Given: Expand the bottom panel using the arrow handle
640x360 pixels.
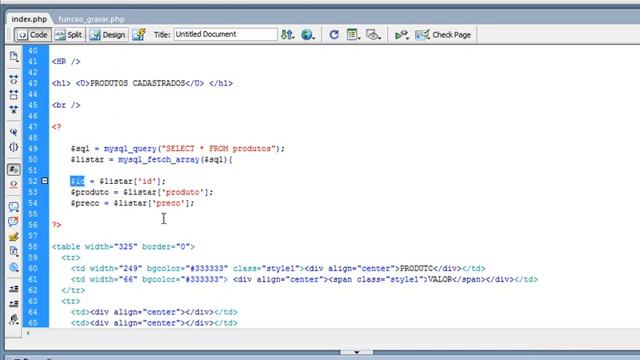Looking at the screenshot, I should (x=356, y=352).
